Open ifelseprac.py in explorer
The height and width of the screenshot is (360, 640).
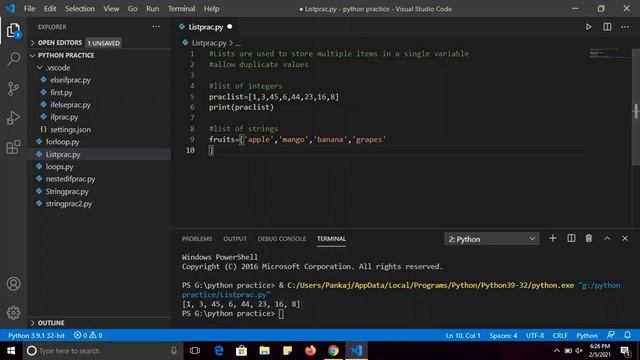coord(70,105)
